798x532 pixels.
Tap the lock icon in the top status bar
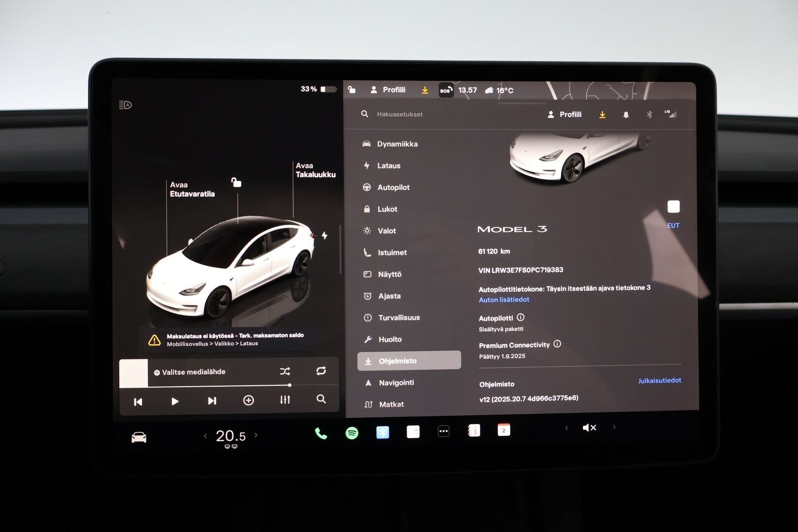[352, 89]
